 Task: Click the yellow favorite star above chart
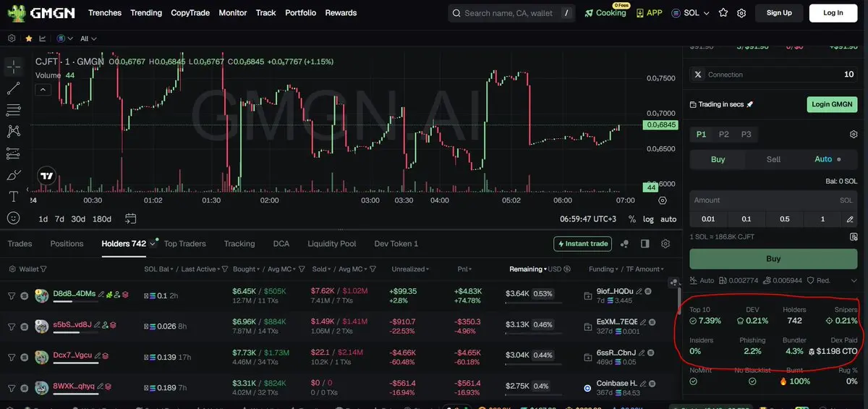(28, 38)
